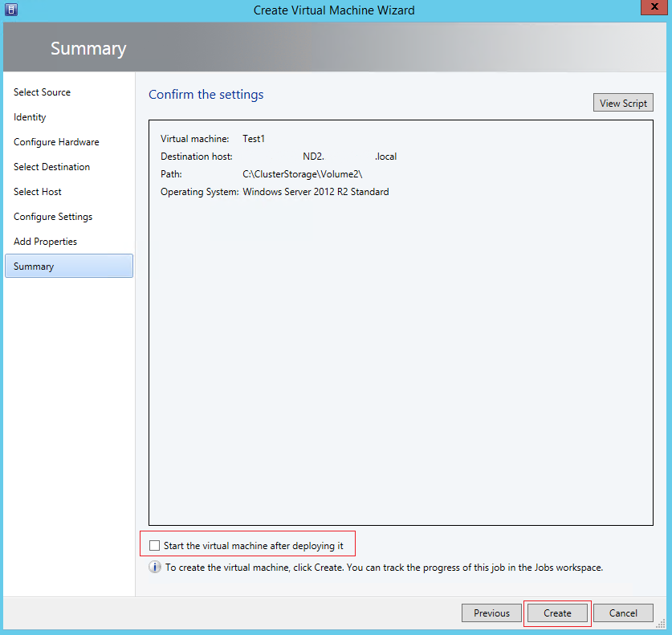The width and height of the screenshot is (672, 635).
Task: Click the information icon beside Create hint
Action: coord(155,567)
